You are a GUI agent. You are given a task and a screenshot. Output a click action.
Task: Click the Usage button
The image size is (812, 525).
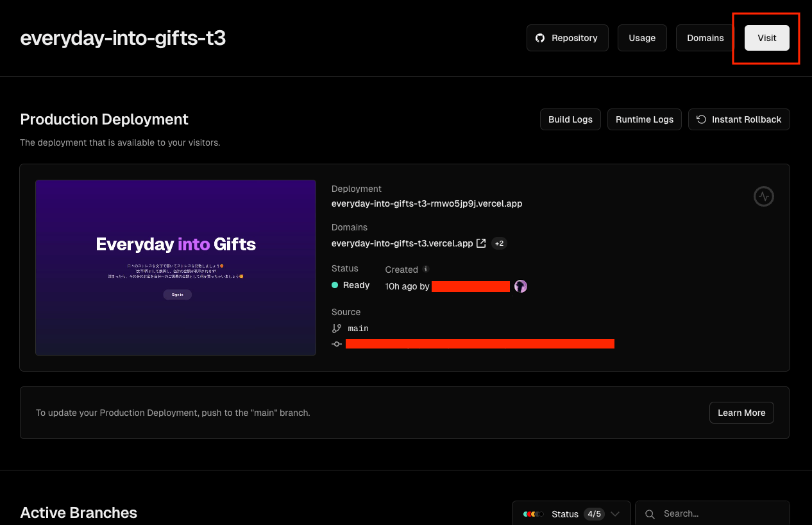click(642, 38)
